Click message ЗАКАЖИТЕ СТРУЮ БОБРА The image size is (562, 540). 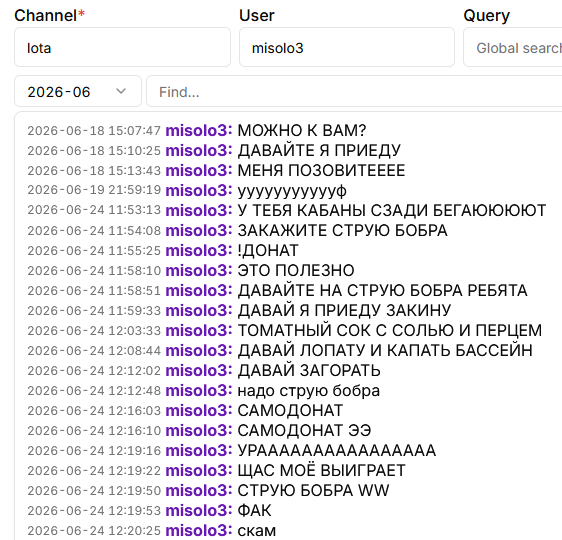(342, 230)
